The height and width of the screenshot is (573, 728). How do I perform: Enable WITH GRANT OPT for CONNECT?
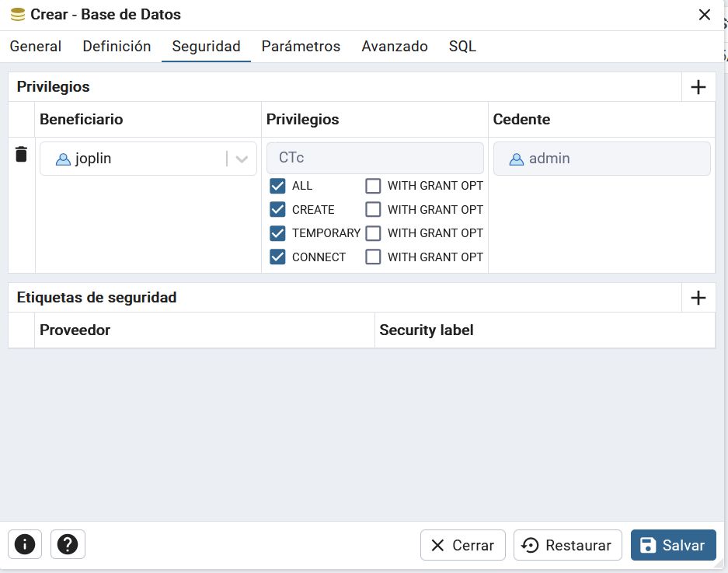pos(373,257)
